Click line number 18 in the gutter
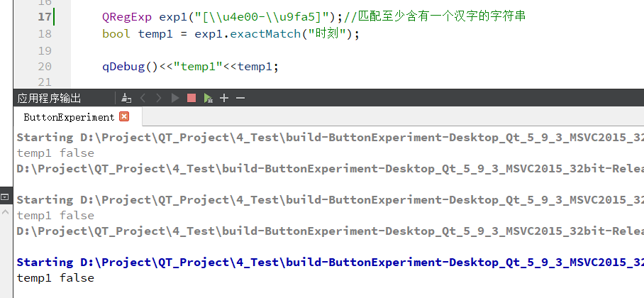The width and height of the screenshot is (644, 298). 44,33
